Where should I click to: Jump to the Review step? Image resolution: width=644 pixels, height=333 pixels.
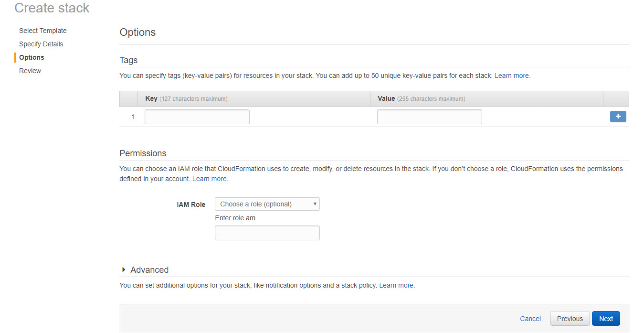click(30, 71)
